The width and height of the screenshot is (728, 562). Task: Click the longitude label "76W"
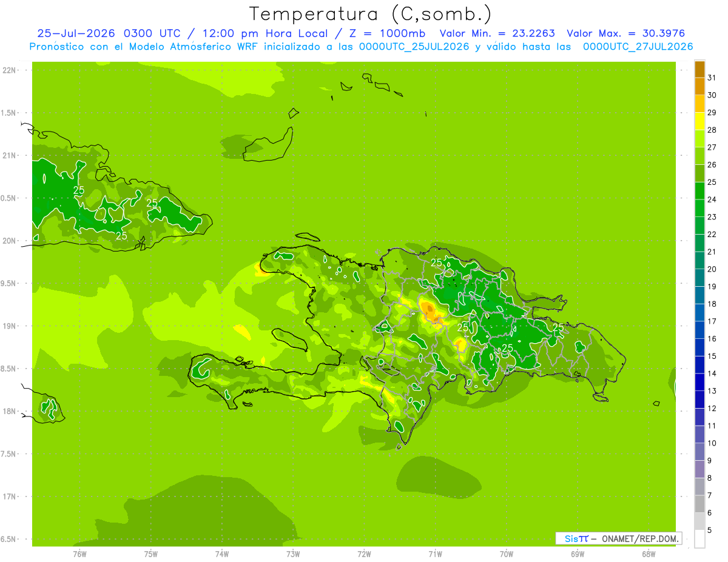[79, 554]
